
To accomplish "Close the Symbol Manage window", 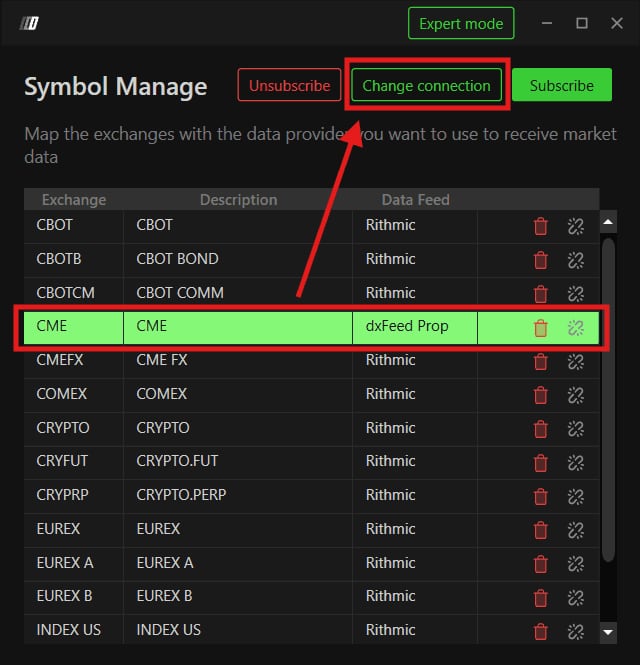I will (x=617, y=23).
